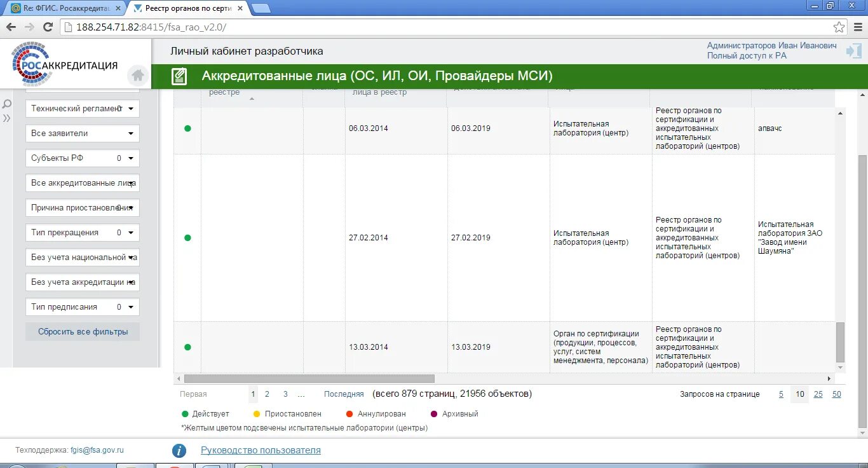
Task: Go to page 1 of results
Action: 253,394
